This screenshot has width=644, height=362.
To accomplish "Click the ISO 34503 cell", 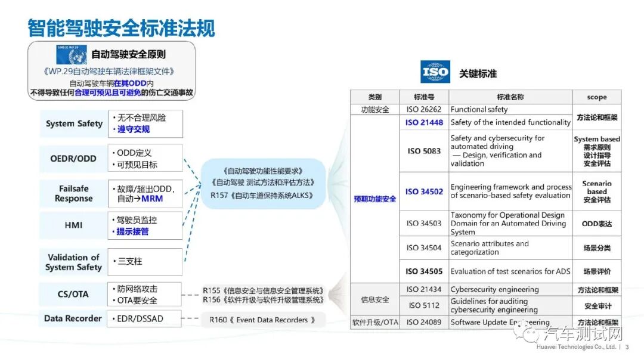I will [425, 223].
